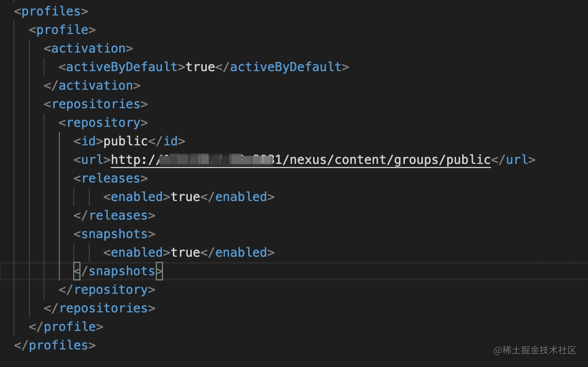
Task: Click the closing </url> tag
Action: coord(513,160)
